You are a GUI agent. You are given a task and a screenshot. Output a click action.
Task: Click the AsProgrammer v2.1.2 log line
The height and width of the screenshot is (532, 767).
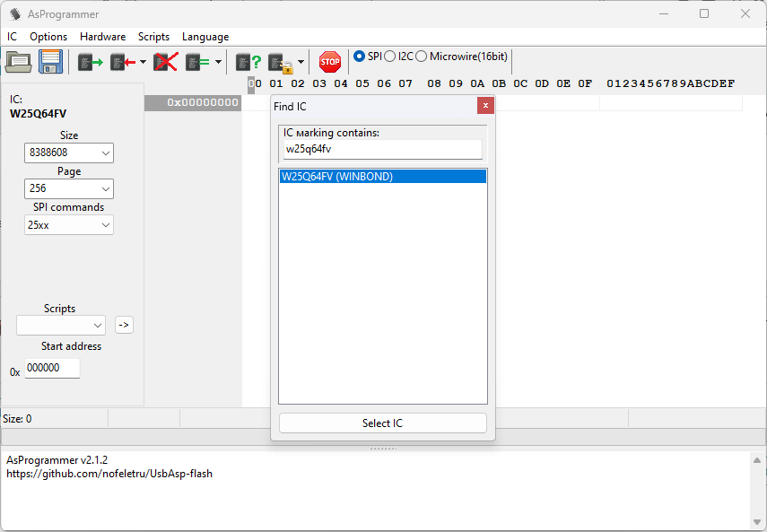point(57,460)
